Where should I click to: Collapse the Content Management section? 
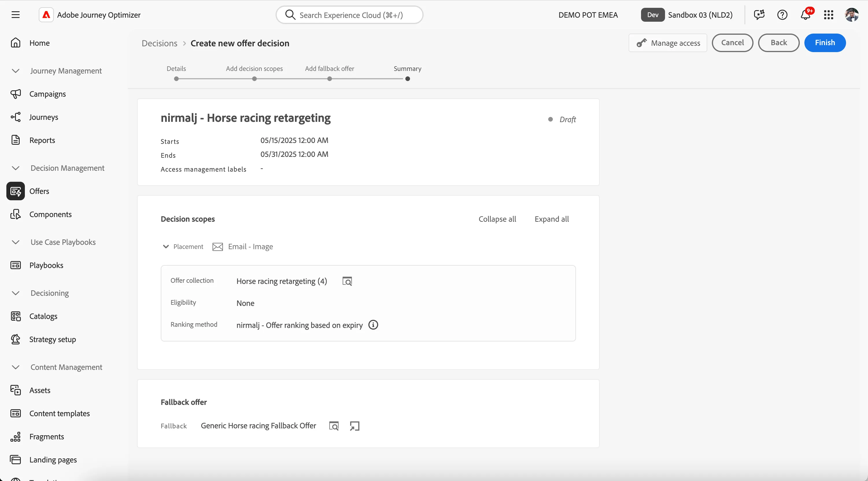tap(16, 367)
